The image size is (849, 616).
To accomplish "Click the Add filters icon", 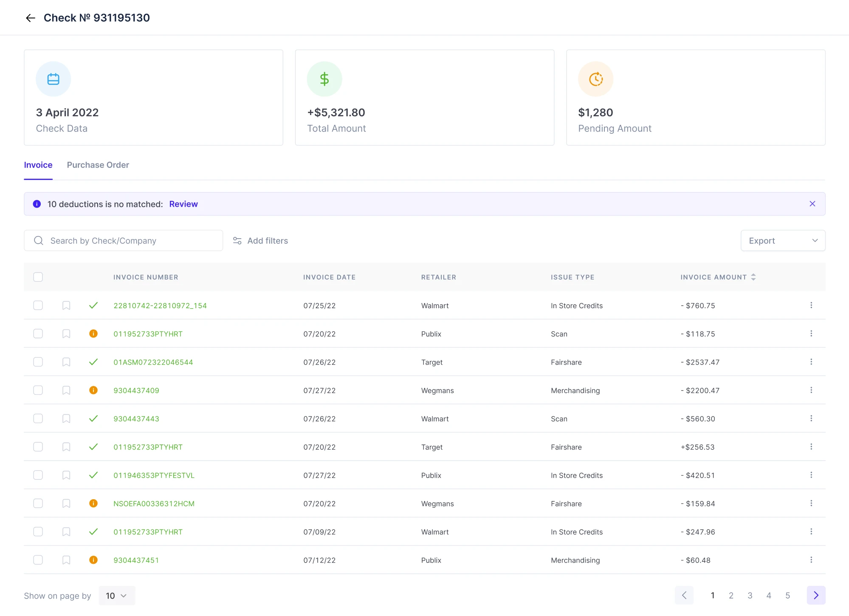I will tap(237, 240).
